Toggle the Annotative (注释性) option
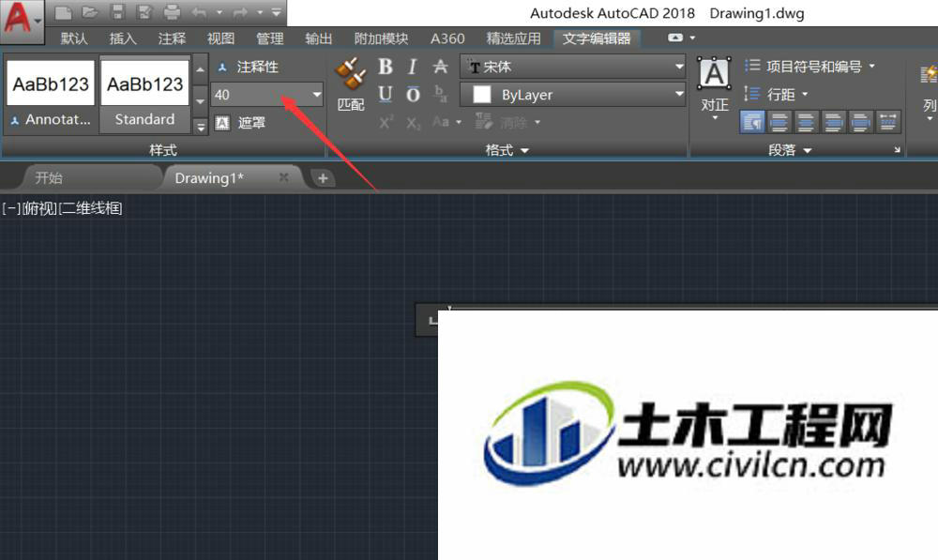This screenshot has width=938, height=560. click(249, 67)
